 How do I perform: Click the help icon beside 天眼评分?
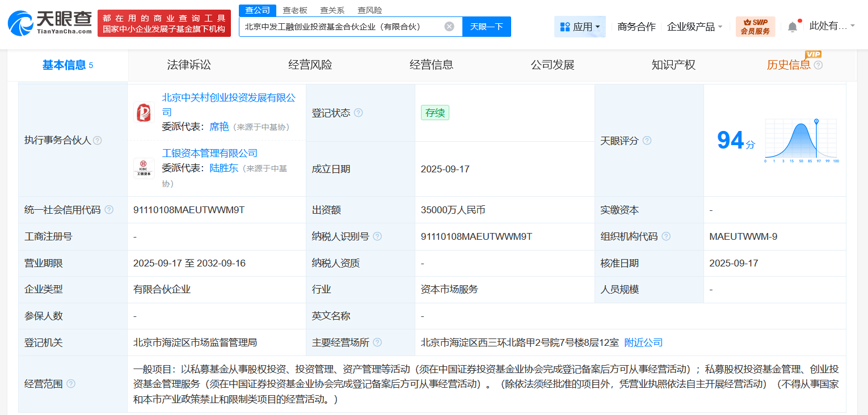647,141
